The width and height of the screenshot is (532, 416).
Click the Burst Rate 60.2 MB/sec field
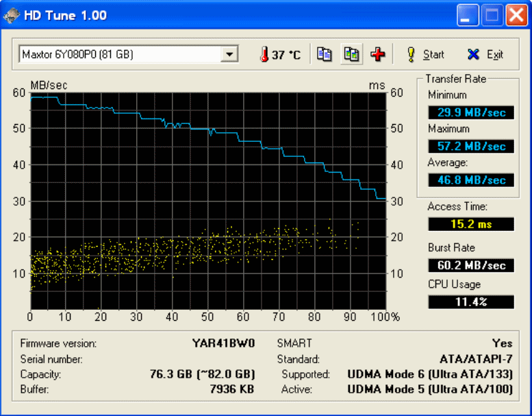point(471,265)
